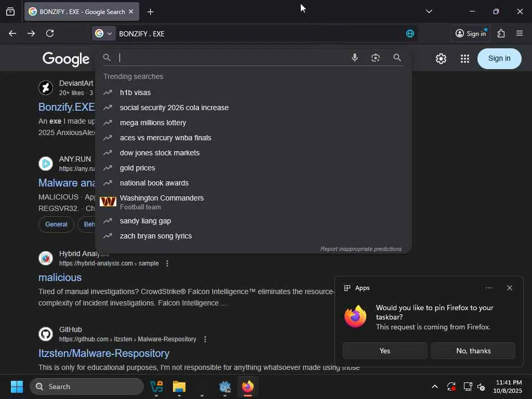Image resolution: width=532 pixels, height=399 pixels.
Task: Open search by image camera icon
Action: pyautogui.click(x=376, y=58)
